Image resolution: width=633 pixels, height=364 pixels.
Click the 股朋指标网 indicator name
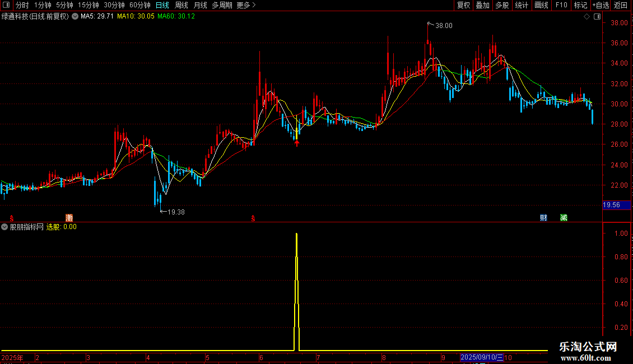coord(27,227)
